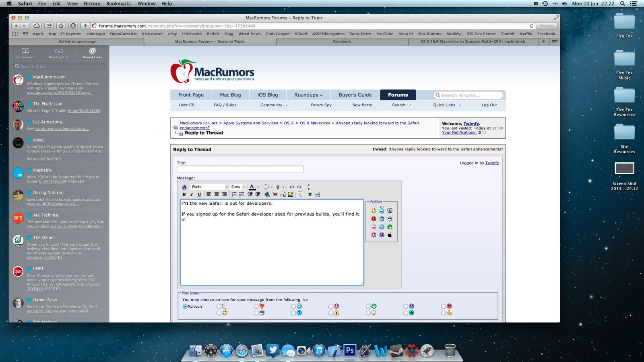Insert a hyperlink with globe icon
Viewport: 644px width, 362px height.
point(267,194)
